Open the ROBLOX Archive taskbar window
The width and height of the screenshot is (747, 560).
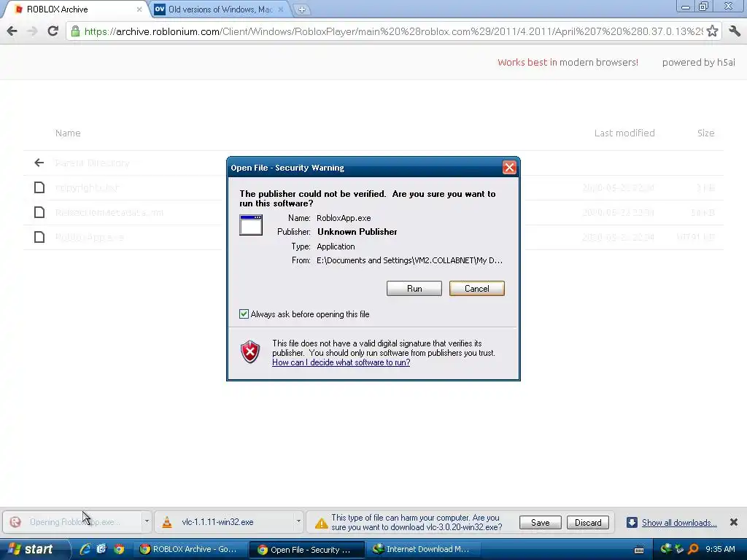tap(189, 549)
